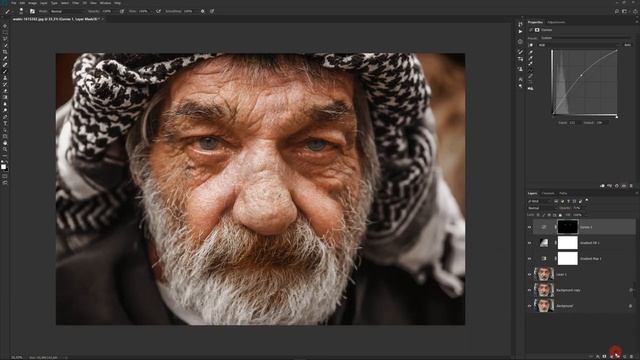
Task: Select the Curves 1 layer mask thumbnail
Action: click(x=568, y=227)
